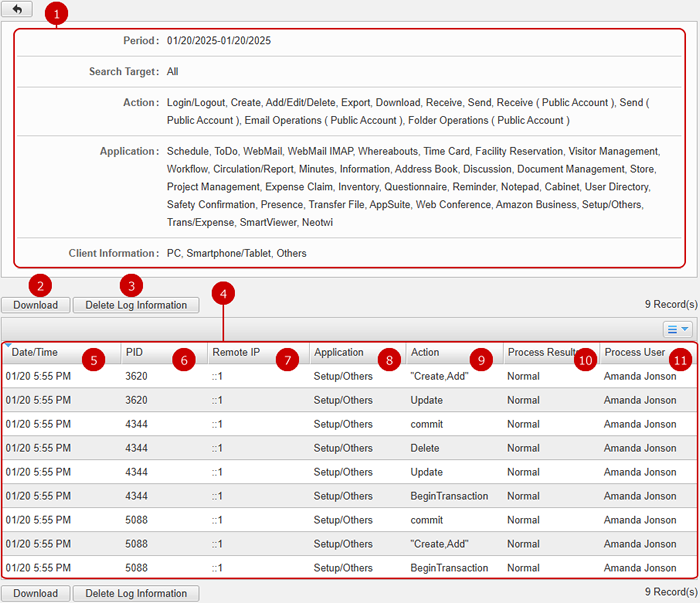This screenshot has width=700, height=603.
Task: Click the Setup/Others cell in the Delete row
Action: tap(343, 448)
